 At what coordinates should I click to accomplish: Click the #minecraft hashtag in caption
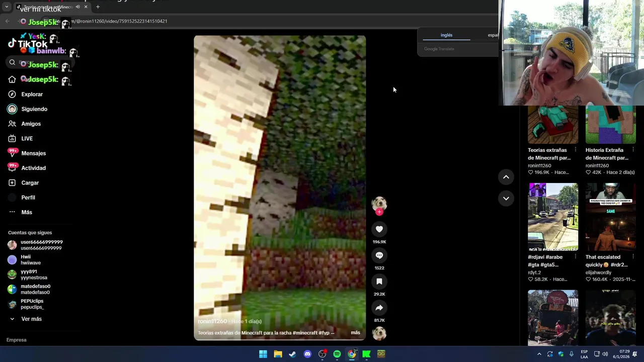point(306,333)
